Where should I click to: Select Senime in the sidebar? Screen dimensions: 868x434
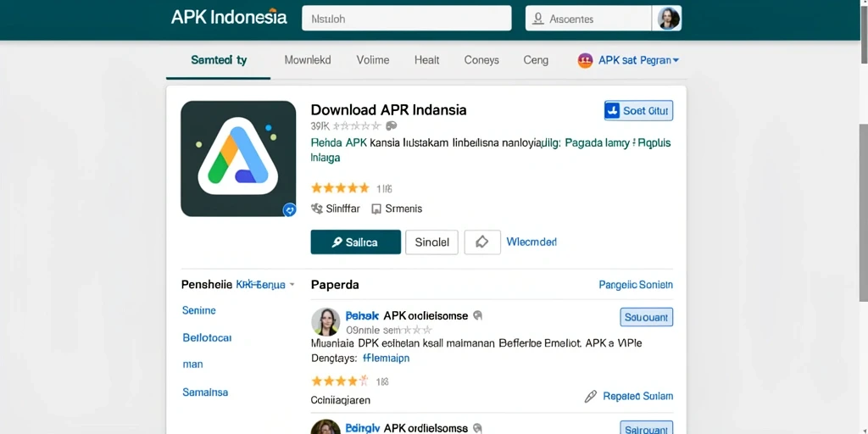198,310
